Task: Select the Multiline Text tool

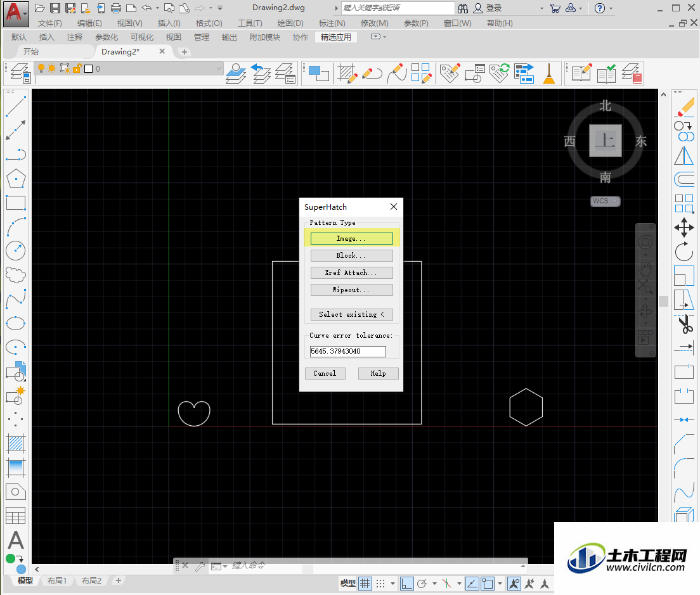Action: pyautogui.click(x=16, y=540)
